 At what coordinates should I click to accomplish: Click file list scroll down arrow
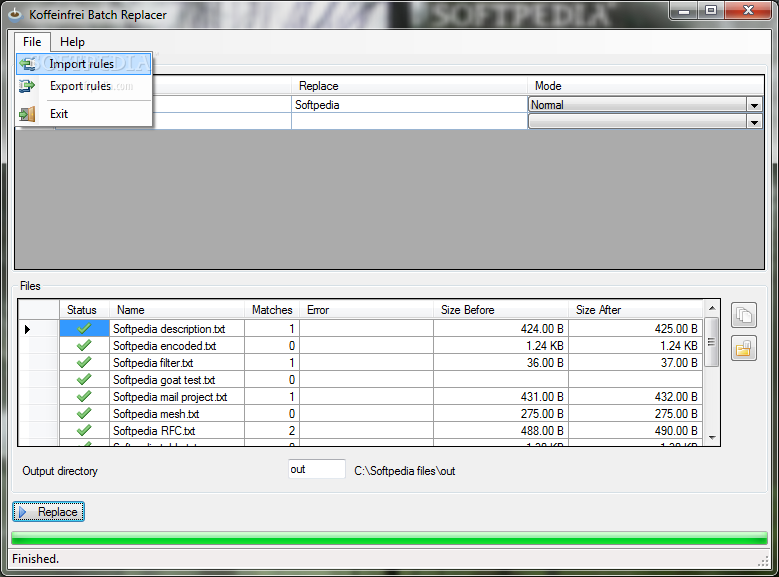[712, 438]
